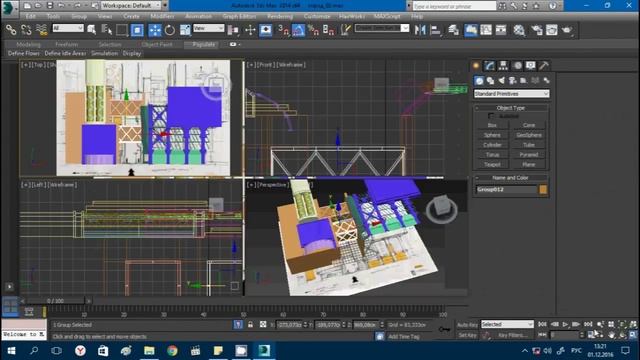Image resolution: width=640 pixels, height=360 pixels.
Task: Toggle the Graphite ribbon icon
Action: click(471, 30)
